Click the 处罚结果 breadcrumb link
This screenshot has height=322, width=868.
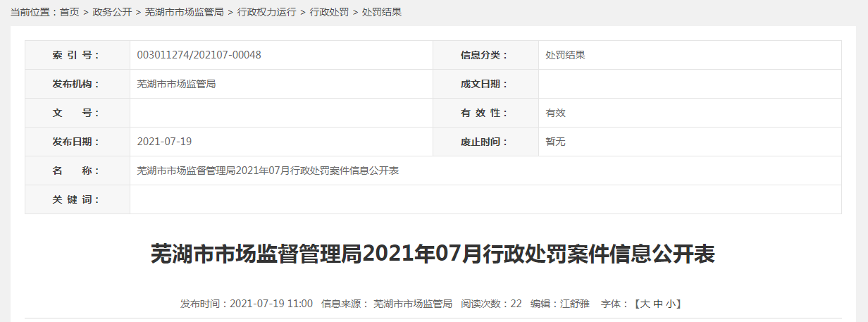click(381, 13)
